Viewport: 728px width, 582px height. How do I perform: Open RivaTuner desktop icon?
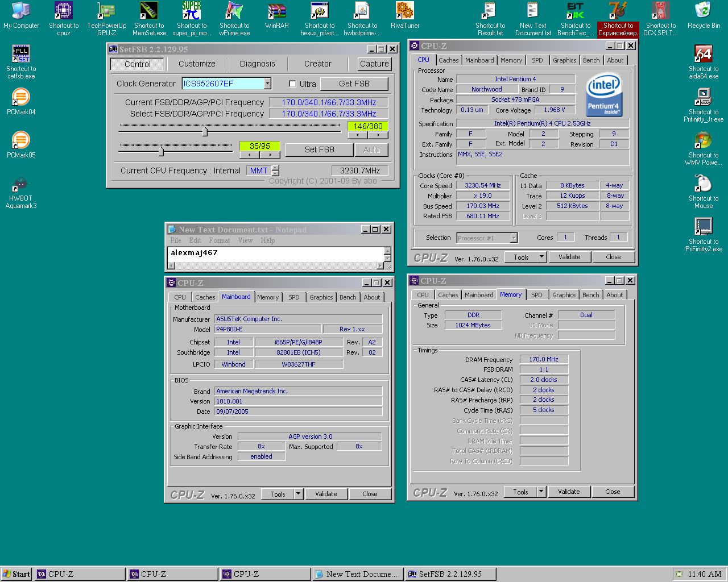pyautogui.click(x=405, y=15)
